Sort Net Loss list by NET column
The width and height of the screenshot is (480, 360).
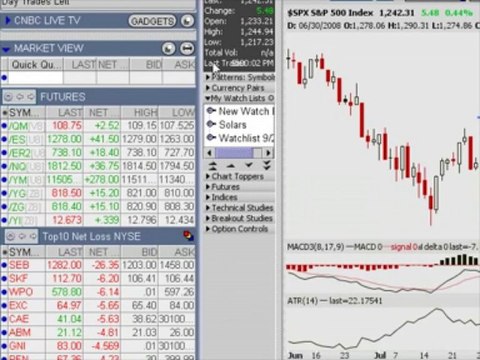click(102, 252)
